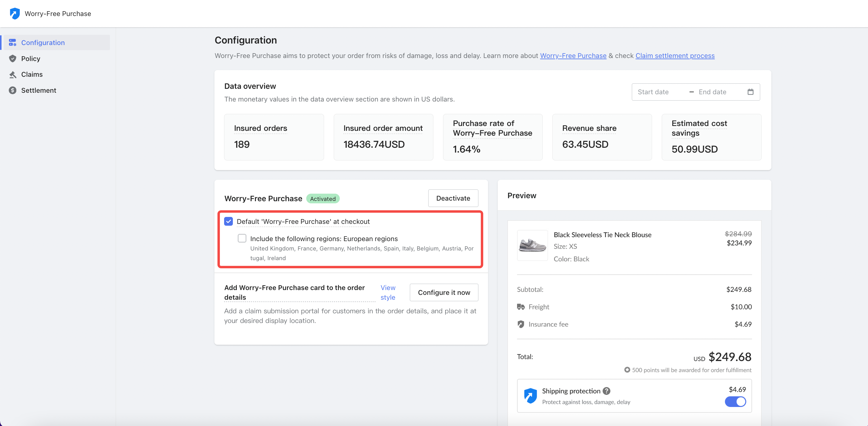Uncheck Default 'Worry-Free Purchase' at checkout
The image size is (868, 426).
pyautogui.click(x=228, y=221)
